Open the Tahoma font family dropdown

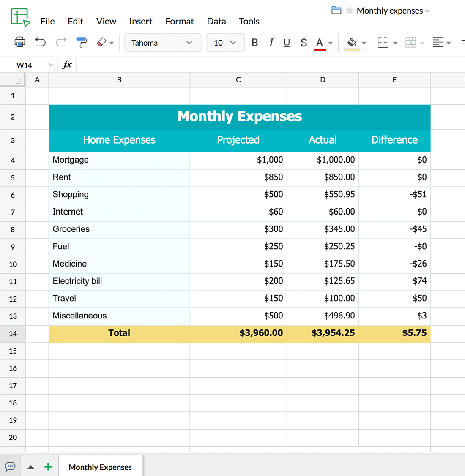coord(162,43)
